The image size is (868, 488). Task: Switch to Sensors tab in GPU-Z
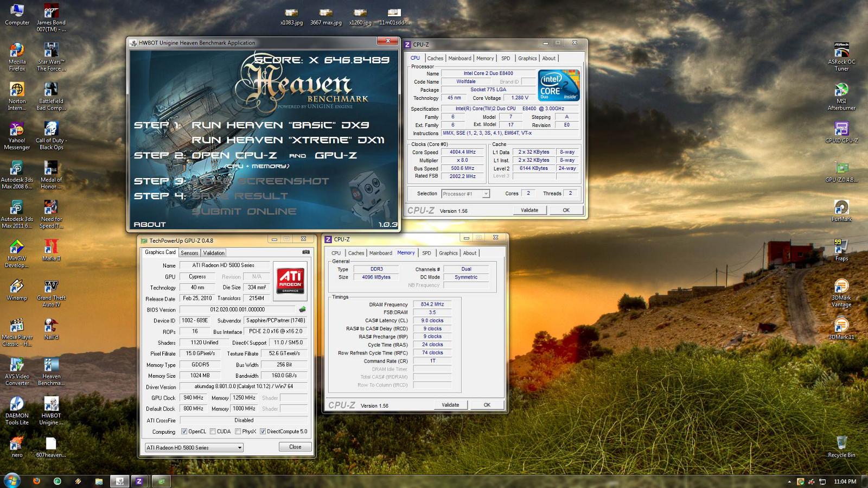click(x=189, y=253)
